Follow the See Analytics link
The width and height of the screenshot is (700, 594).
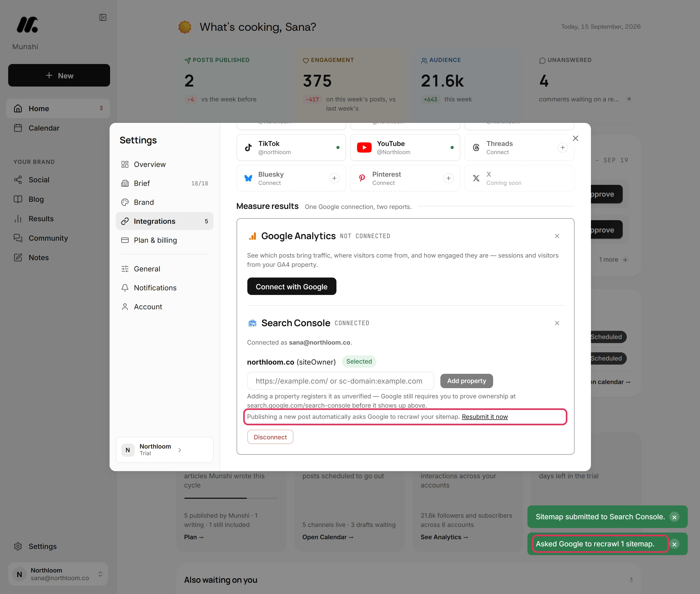[444, 537]
